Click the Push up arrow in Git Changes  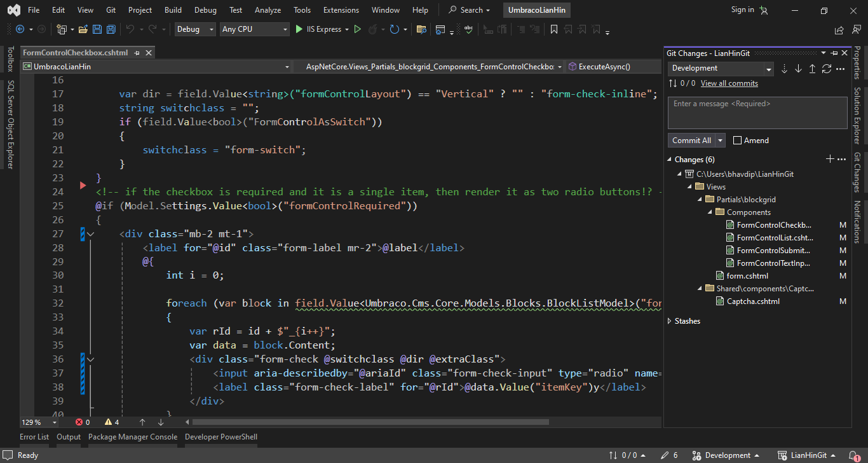click(x=812, y=69)
